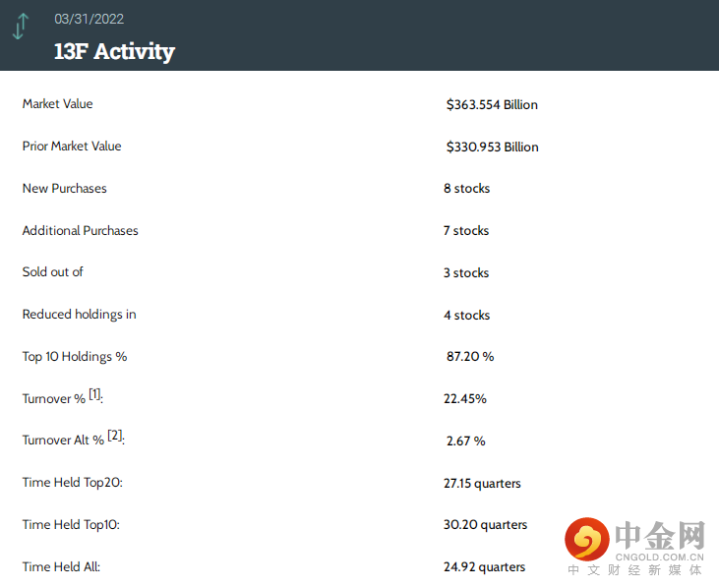Click the Reduced holdings in label

tap(80, 315)
